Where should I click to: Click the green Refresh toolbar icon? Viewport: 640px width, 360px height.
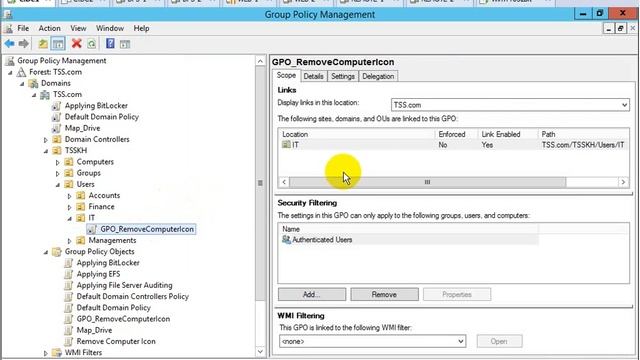92,44
